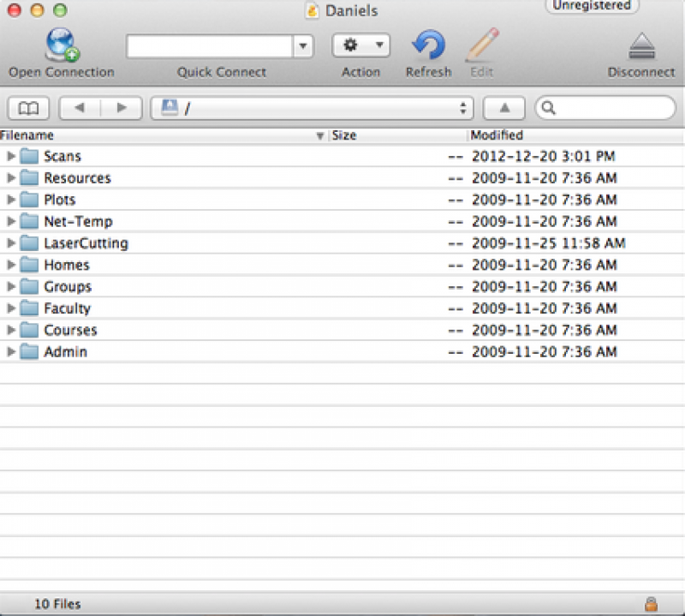685x616 pixels.
Task: Expand the Resources folder
Action: click(11, 178)
